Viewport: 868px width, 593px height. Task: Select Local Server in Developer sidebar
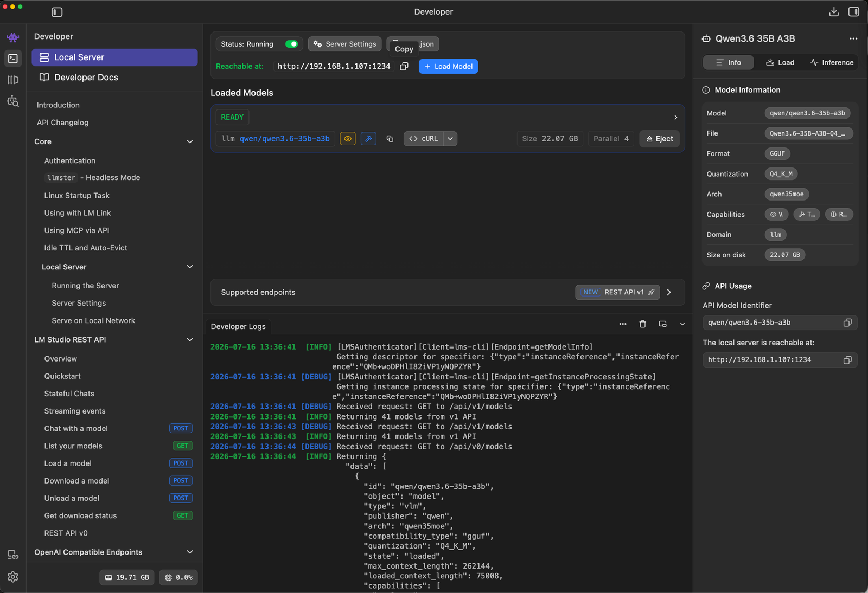click(x=114, y=57)
